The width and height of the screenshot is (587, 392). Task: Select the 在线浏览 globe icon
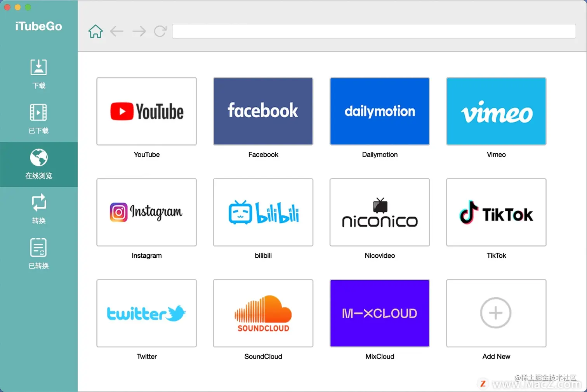coord(38,158)
